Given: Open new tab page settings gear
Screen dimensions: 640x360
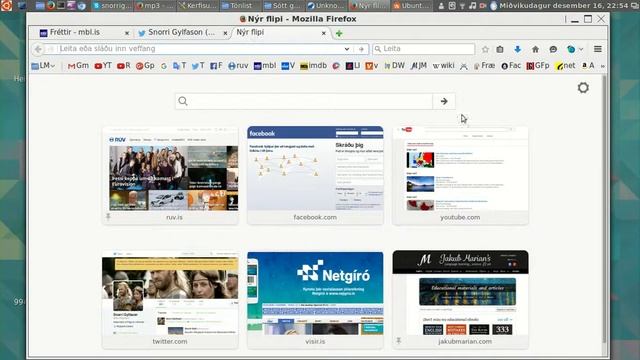Looking at the screenshot, I should point(583,88).
